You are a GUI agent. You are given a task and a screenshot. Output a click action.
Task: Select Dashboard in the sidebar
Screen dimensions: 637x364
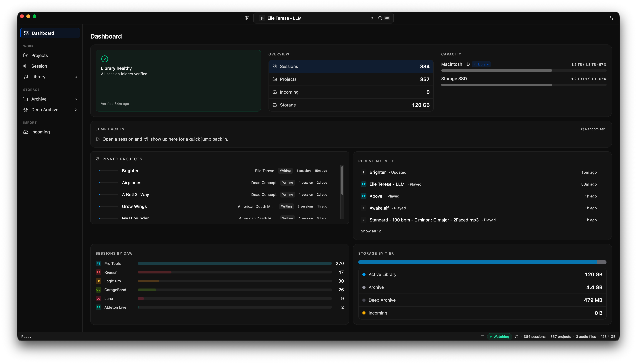(x=50, y=33)
